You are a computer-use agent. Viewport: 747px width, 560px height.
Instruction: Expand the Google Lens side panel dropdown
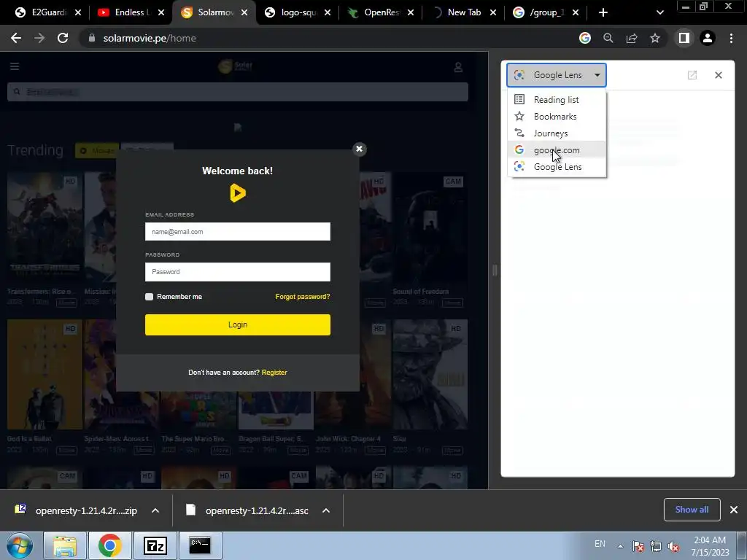tap(557, 75)
